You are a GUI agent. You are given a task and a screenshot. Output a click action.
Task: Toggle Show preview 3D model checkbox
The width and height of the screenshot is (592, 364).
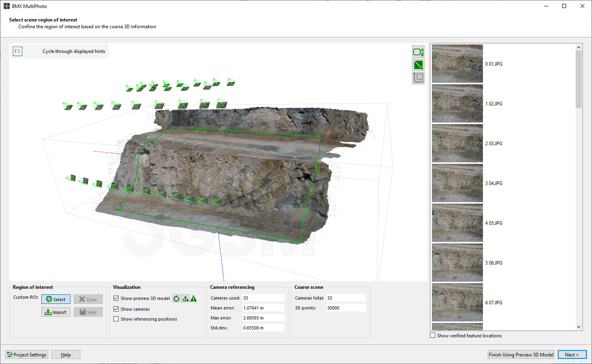[x=116, y=298]
